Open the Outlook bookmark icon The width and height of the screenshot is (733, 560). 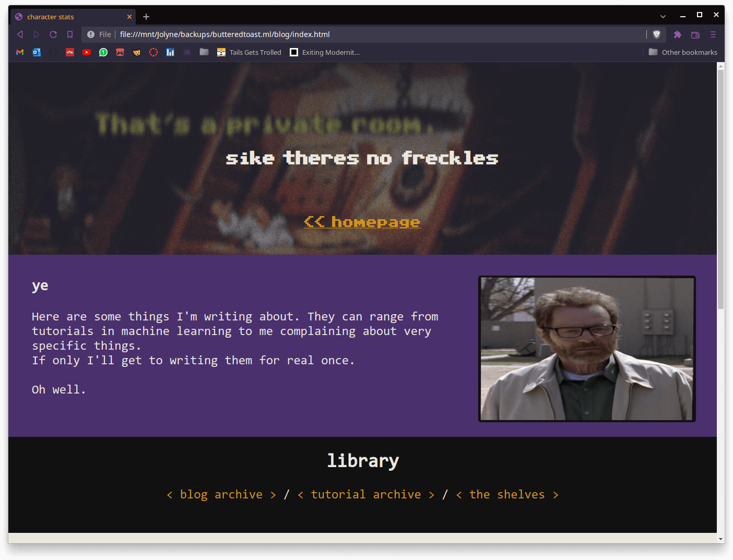(x=37, y=52)
